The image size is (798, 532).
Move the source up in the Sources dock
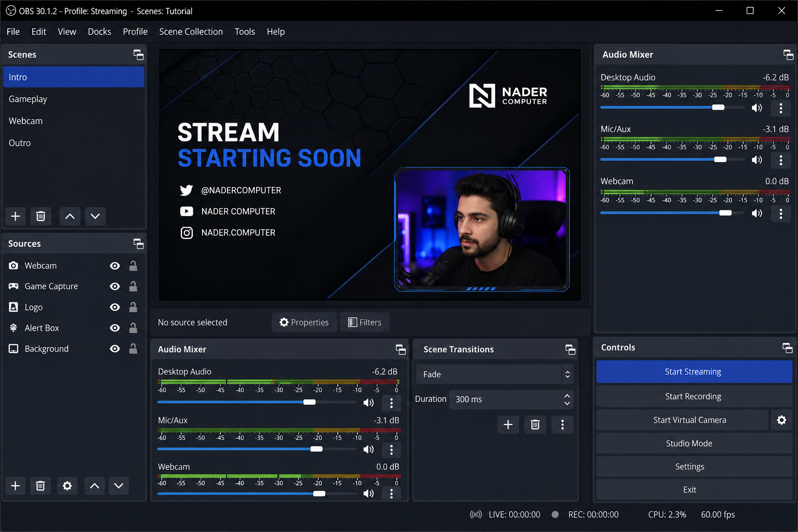pos(95,486)
